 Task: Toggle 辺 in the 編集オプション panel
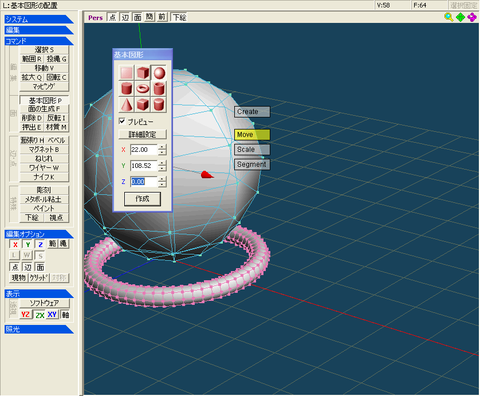(x=28, y=267)
